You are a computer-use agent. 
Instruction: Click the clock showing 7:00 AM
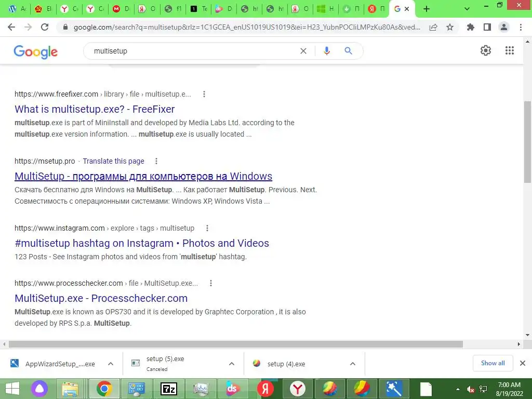[x=509, y=385]
